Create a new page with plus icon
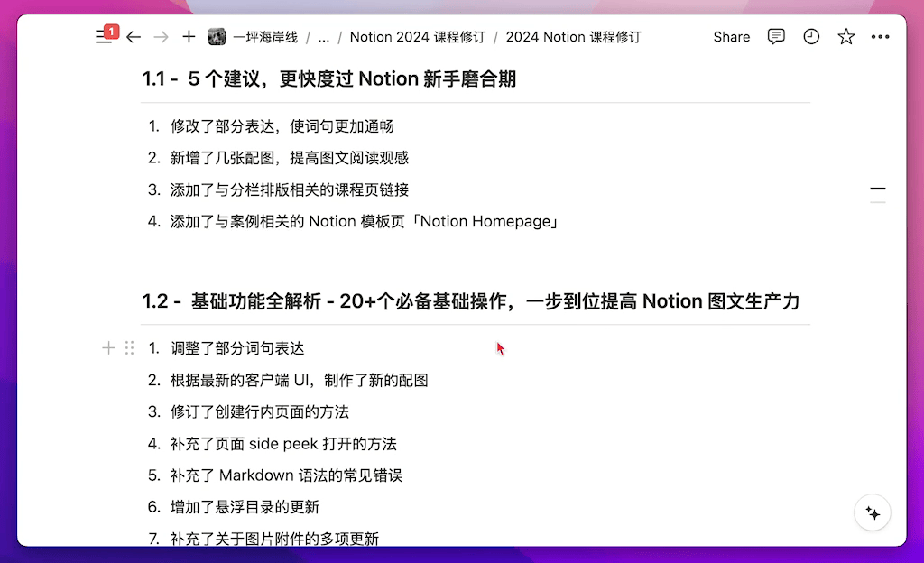 [x=189, y=36]
